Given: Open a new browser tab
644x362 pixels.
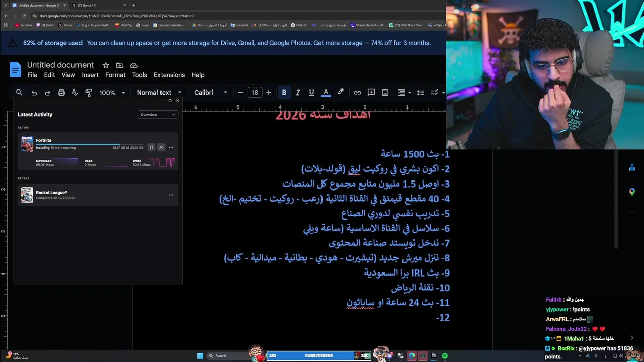Looking at the screenshot, I should point(133,5).
